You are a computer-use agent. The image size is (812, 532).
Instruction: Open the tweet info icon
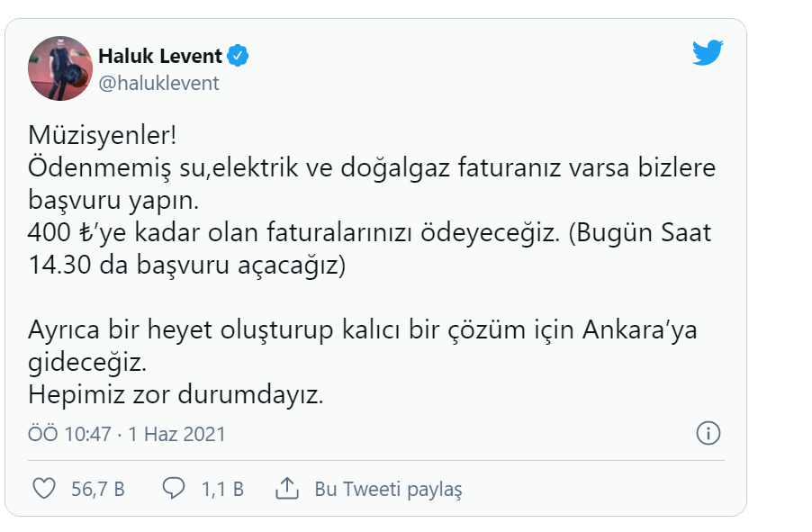(x=708, y=433)
